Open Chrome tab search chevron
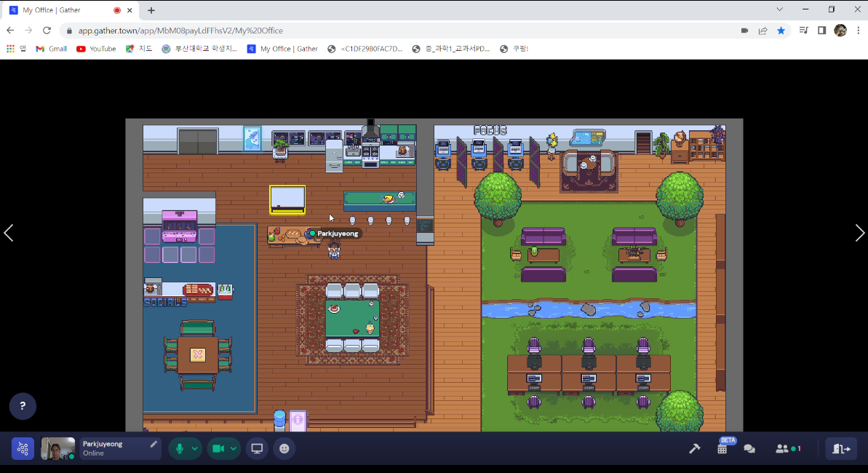Image resolution: width=868 pixels, height=473 pixels. (x=779, y=10)
